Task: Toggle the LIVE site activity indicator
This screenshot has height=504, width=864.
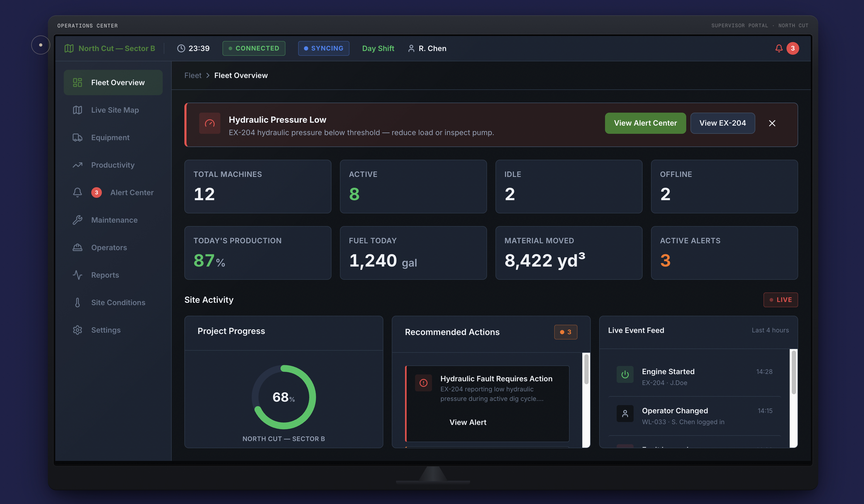Action: pyautogui.click(x=780, y=300)
